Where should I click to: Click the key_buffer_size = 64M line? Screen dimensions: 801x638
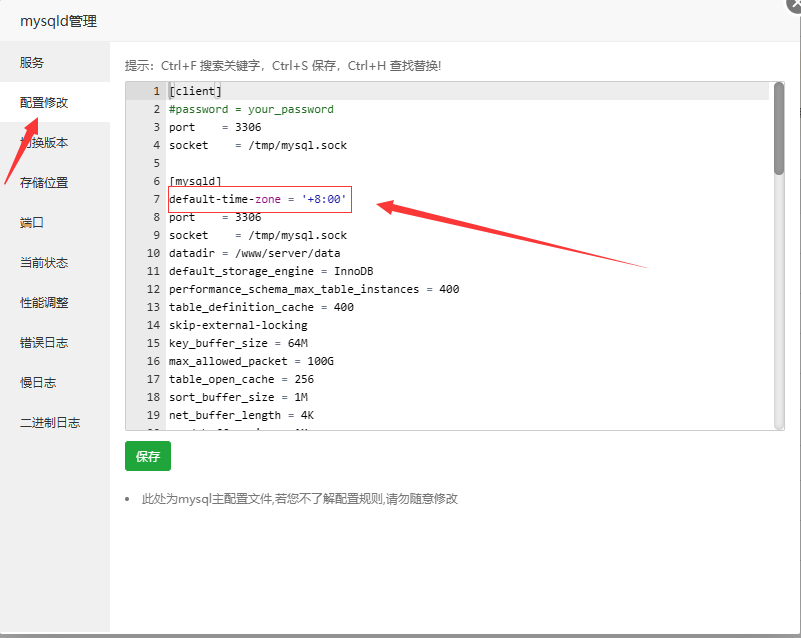click(x=239, y=343)
